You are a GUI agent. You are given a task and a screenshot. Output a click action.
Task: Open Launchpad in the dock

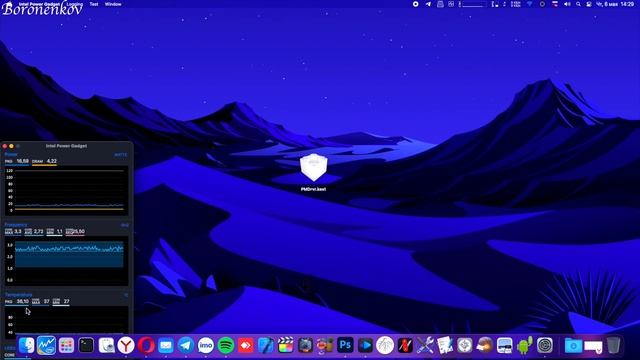(x=66, y=346)
